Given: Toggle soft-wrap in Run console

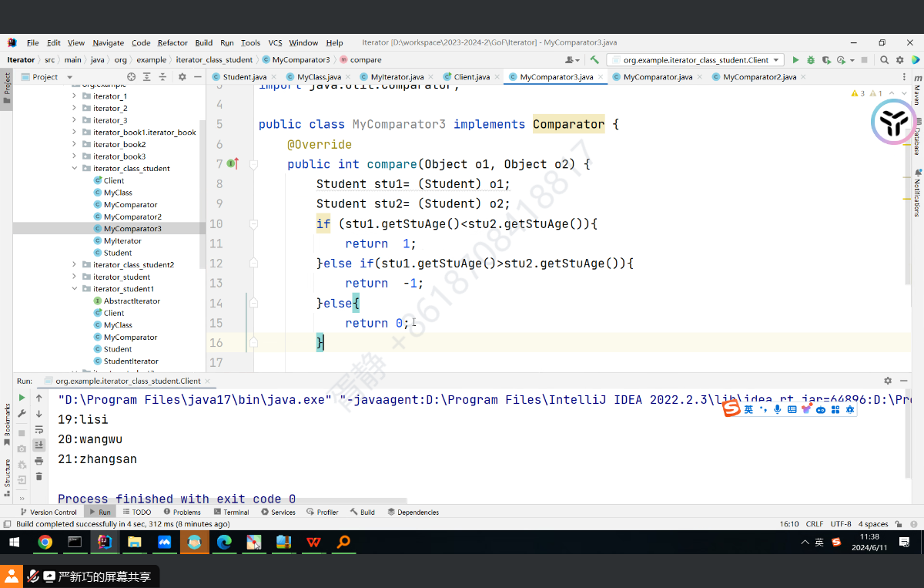Looking at the screenshot, I should point(39,429).
